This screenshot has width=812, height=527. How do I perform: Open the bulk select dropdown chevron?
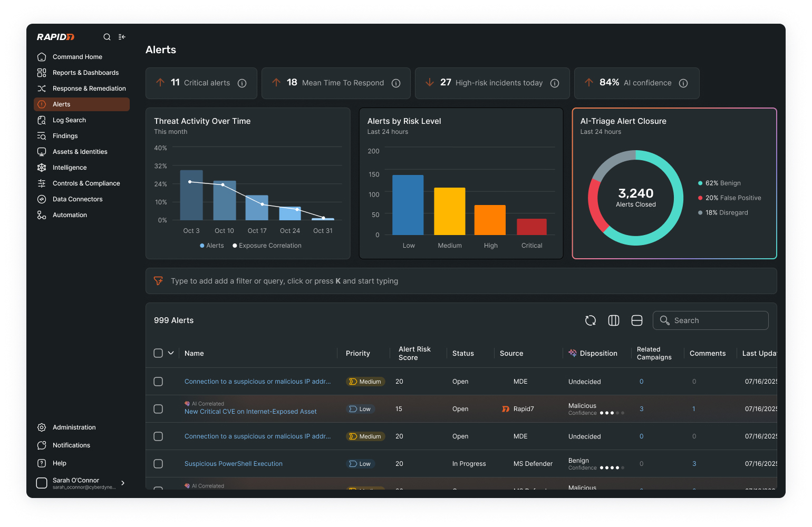point(171,353)
